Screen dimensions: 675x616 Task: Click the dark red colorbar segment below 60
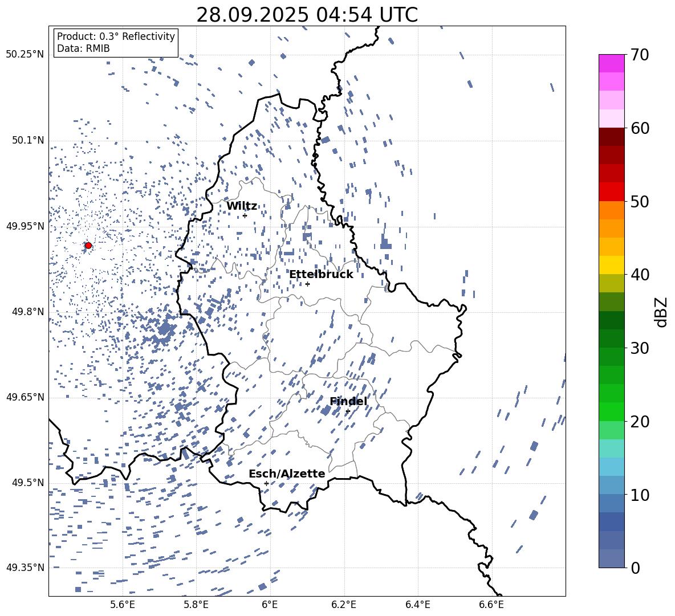(611, 137)
